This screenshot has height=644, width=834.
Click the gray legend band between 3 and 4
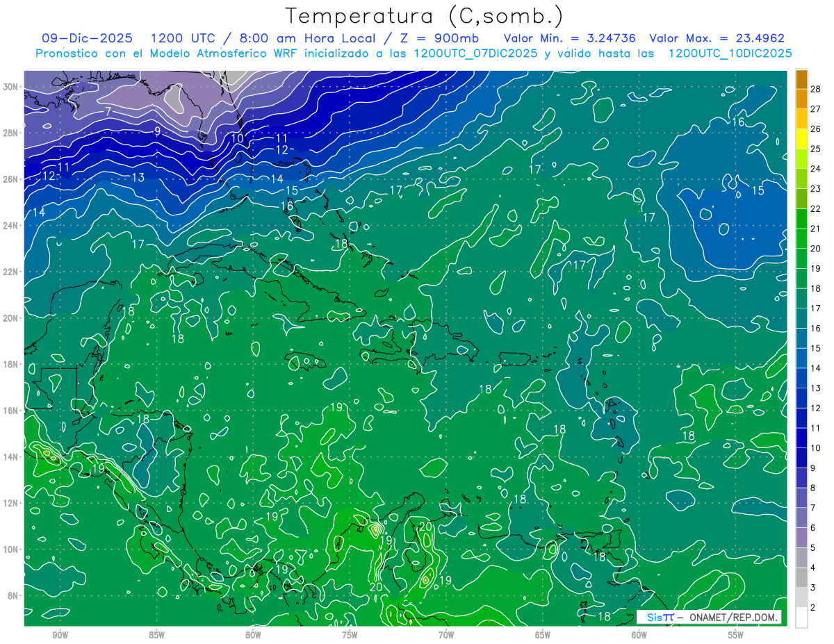click(x=801, y=577)
